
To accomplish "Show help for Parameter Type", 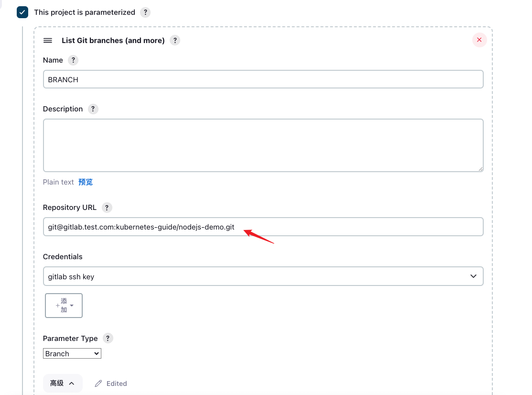I will click(108, 338).
